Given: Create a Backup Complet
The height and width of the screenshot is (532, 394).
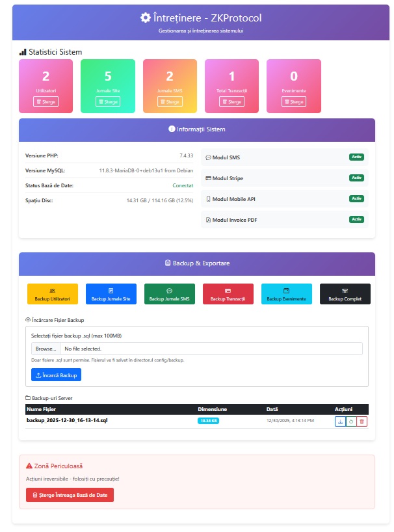Looking at the screenshot, I should coord(345,294).
